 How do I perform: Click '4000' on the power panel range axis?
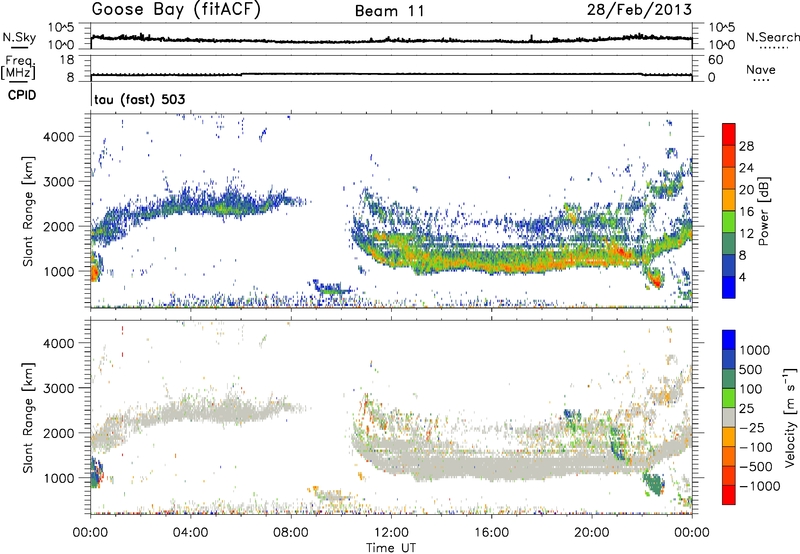(59, 137)
